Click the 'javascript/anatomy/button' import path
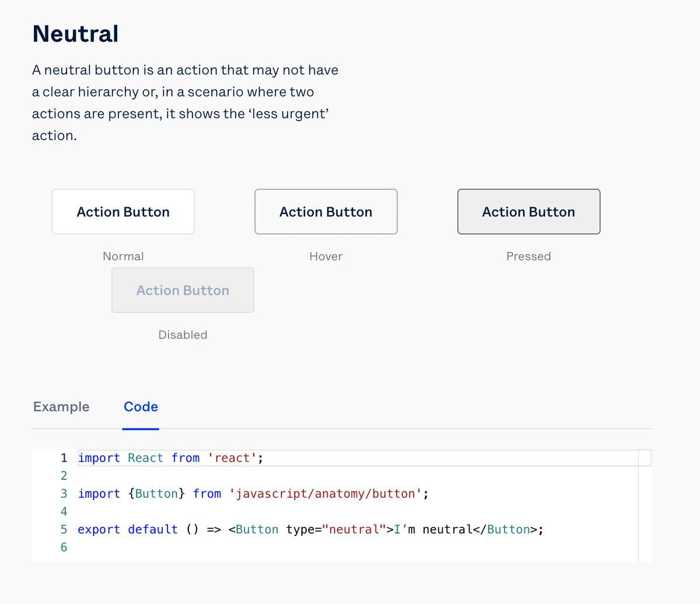 (325, 494)
